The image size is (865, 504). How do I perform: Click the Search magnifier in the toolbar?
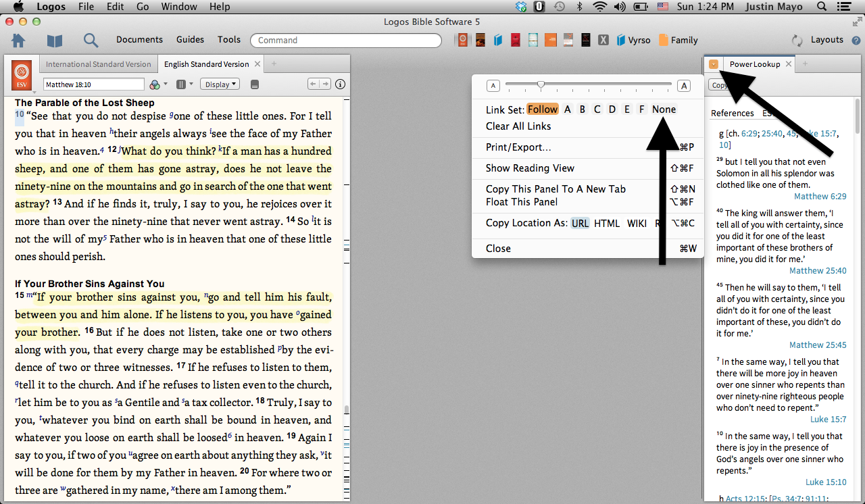91,41
